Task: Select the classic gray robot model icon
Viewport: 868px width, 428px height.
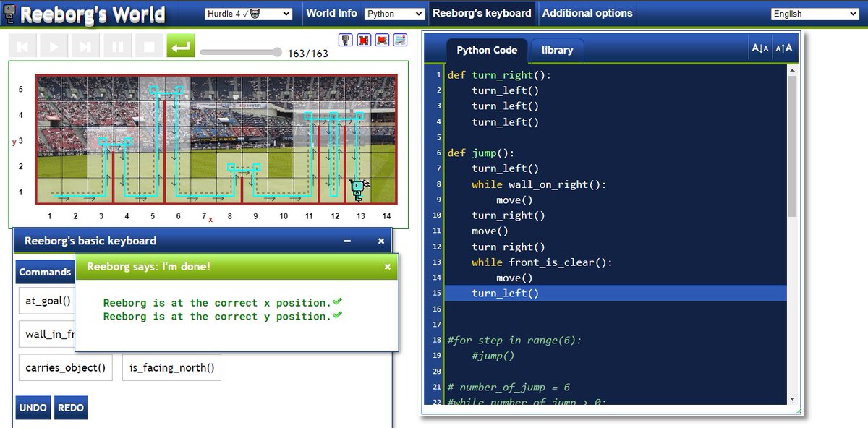Action: click(x=345, y=40)
